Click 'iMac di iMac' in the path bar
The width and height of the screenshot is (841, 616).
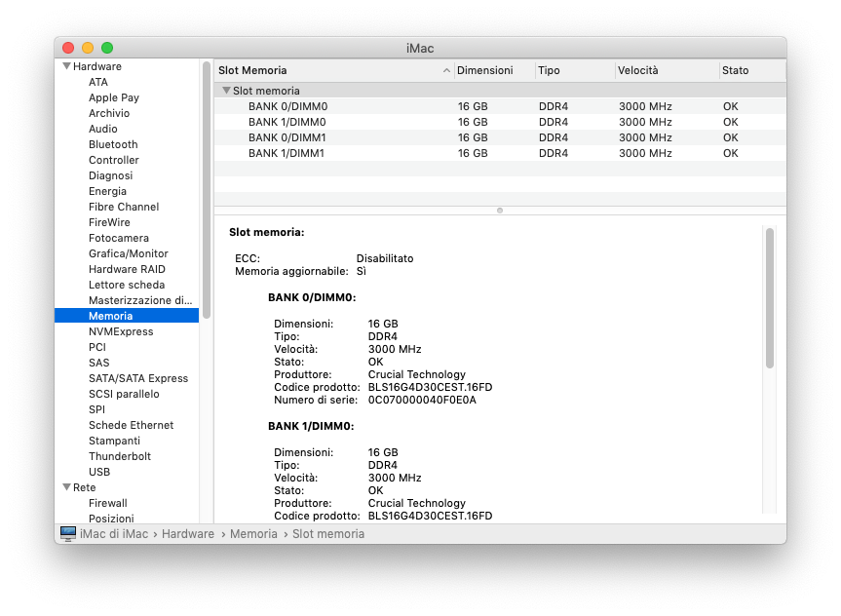click(x=114, y=534)
